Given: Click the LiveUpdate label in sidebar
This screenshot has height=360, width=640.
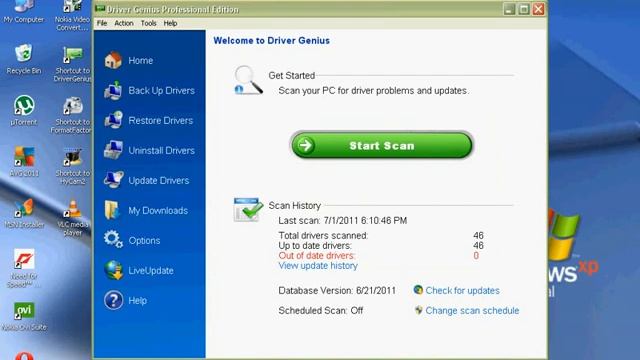Looking at the screenshot, I should coord(151,271).
